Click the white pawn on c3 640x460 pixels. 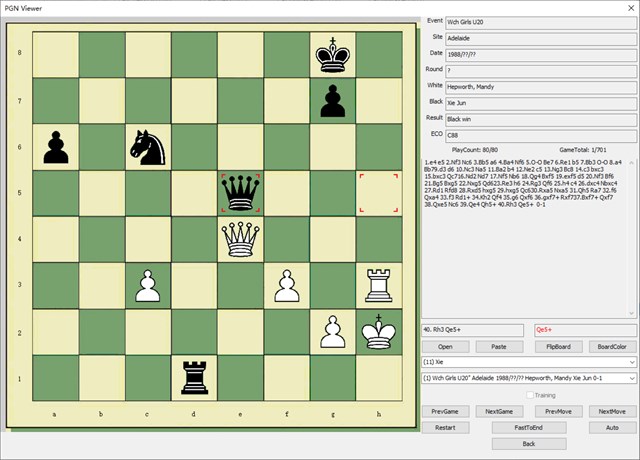(x=148, y=285)
